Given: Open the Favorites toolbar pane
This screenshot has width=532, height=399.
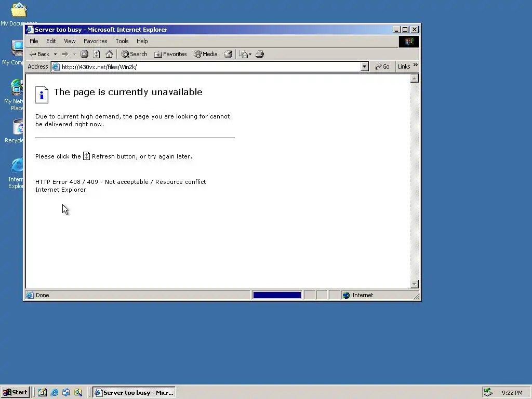Looking at the screenshot, I should tap(170, 54).
